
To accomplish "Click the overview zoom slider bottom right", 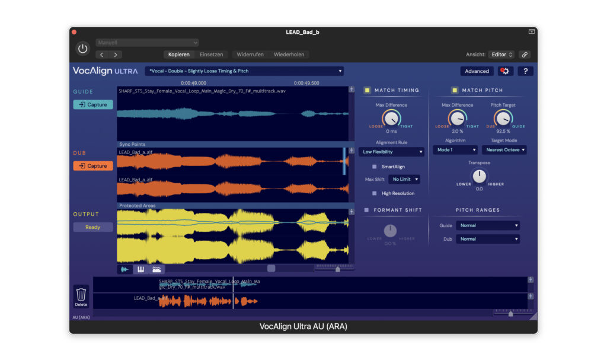I will [510, 314].
